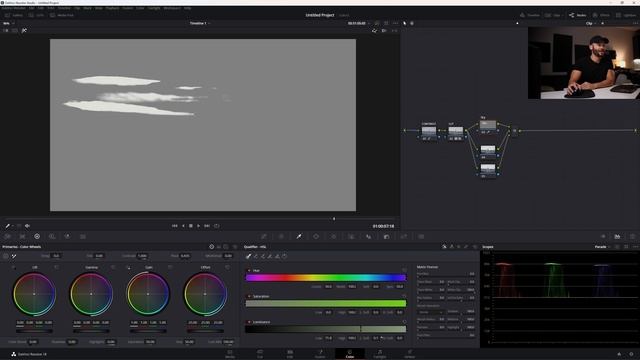Open the Workspace menu
The image size is (640, 360).
[x=172, y=8]
